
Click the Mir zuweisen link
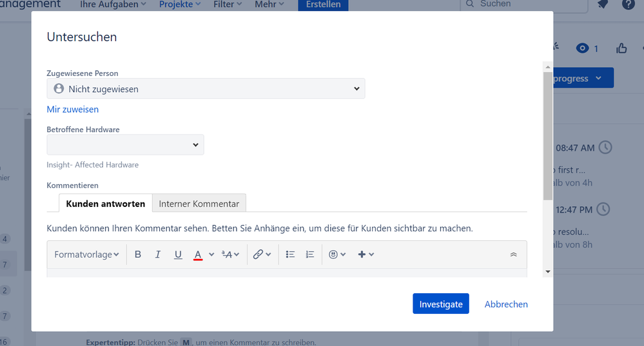(x=73, y=109)
